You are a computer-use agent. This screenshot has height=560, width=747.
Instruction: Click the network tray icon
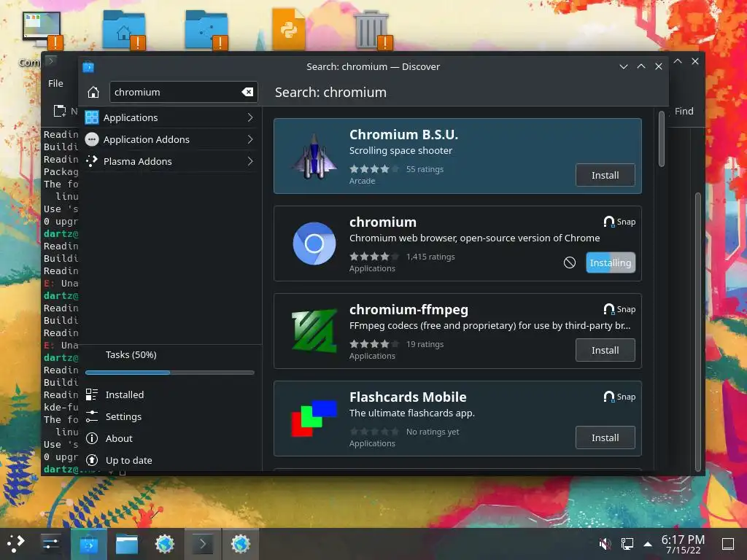tap(627, 543)
